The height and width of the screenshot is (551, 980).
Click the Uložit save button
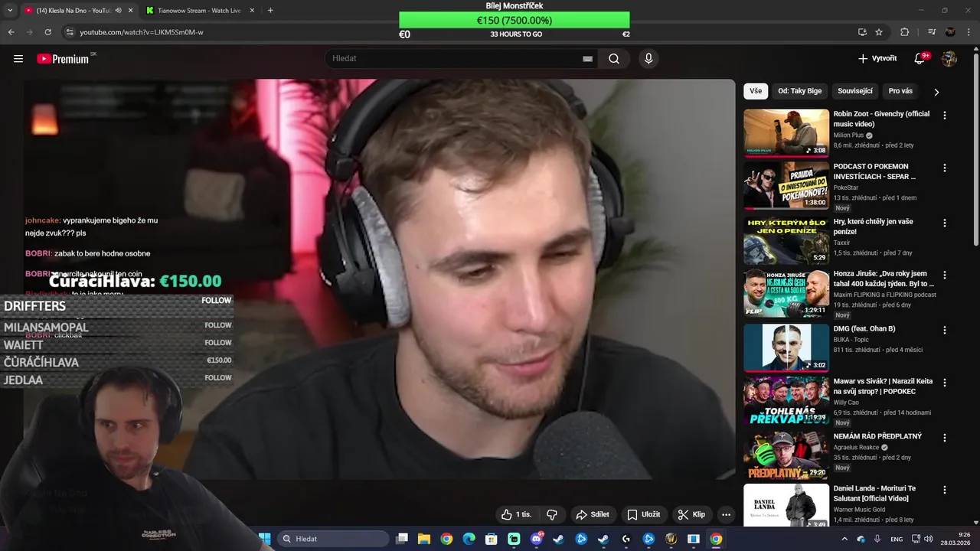tap(643, 515)
